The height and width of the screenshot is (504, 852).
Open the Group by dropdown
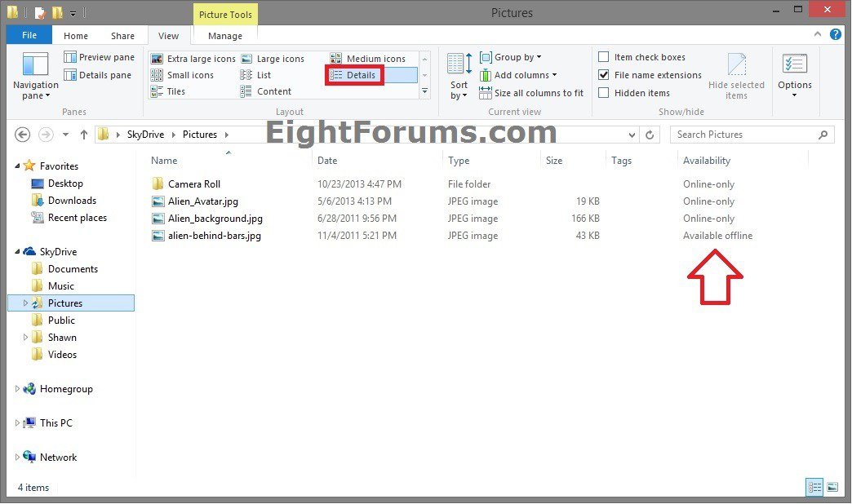point(511,57)
